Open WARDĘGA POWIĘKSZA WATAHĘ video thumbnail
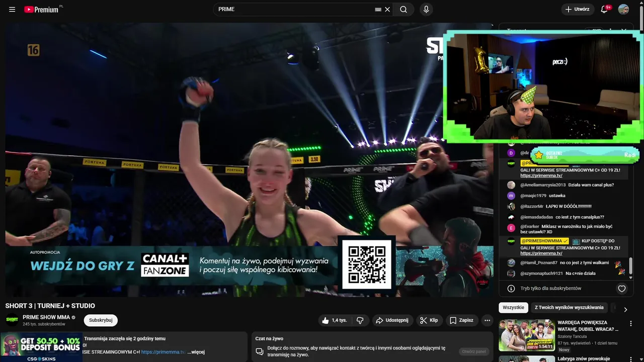This screenshot has width=644, height=362. (x=527, y=335)
